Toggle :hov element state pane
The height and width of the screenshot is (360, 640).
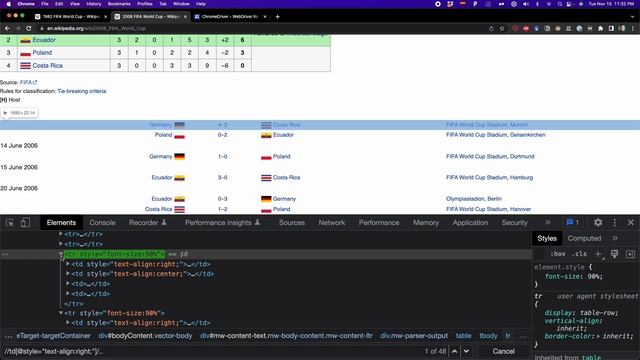click(558, 254)
